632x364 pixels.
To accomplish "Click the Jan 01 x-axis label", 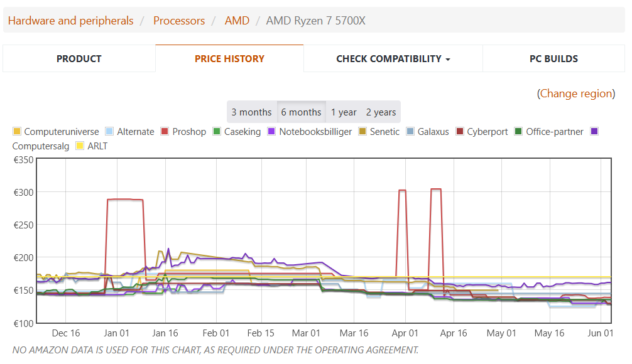I will 116,333.
